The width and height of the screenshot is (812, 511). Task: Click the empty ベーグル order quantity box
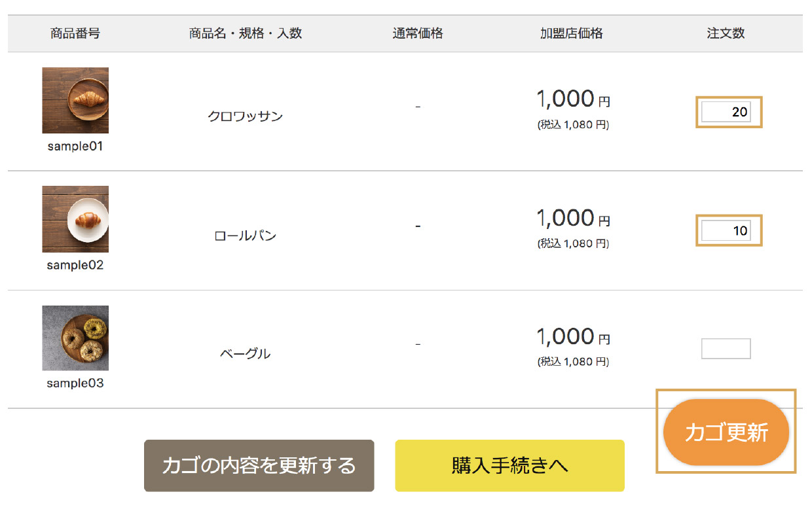[x=726, y=349]
